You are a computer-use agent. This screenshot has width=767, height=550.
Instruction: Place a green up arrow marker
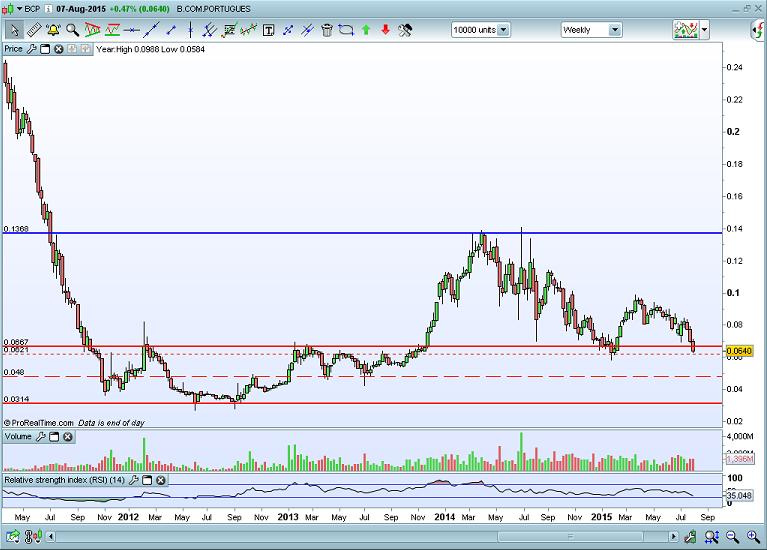click(x=366, y=30)
